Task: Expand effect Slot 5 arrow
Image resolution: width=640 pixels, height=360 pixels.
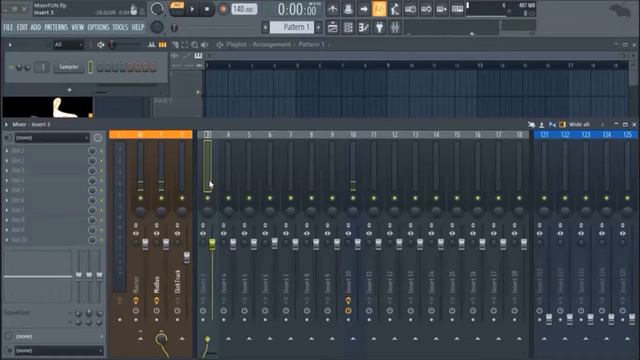Action: click(7, 190)
